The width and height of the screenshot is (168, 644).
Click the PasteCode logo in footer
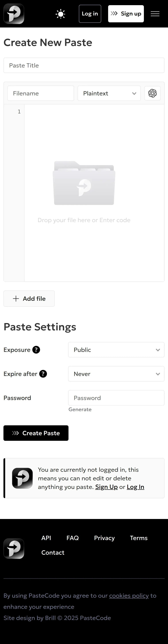pos(14,548)
